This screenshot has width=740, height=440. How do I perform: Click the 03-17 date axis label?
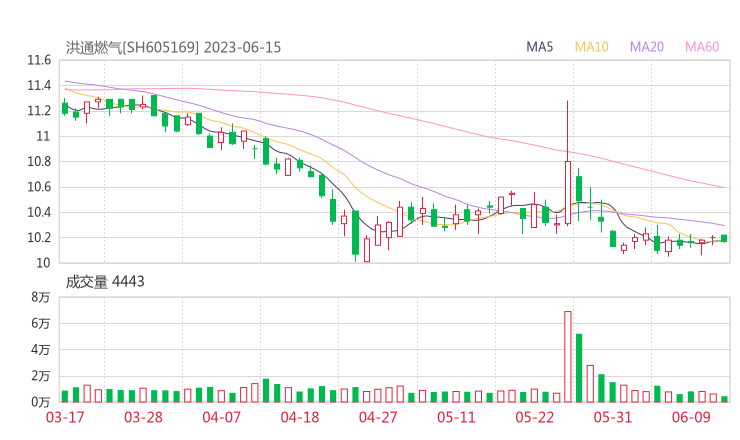[65, 417]
